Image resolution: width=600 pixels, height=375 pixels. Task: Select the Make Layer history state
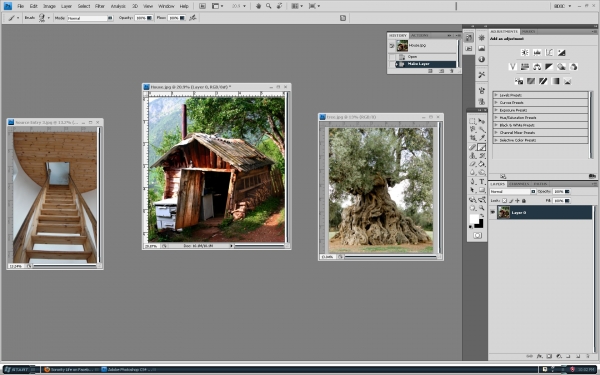point(426,64)
